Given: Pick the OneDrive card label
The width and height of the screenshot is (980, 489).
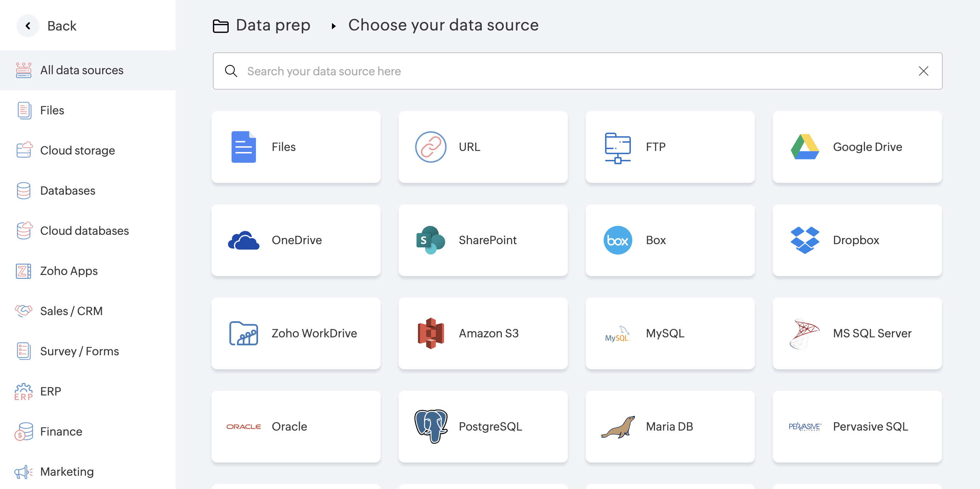Looking at the screenshot, I should [297, 240].
